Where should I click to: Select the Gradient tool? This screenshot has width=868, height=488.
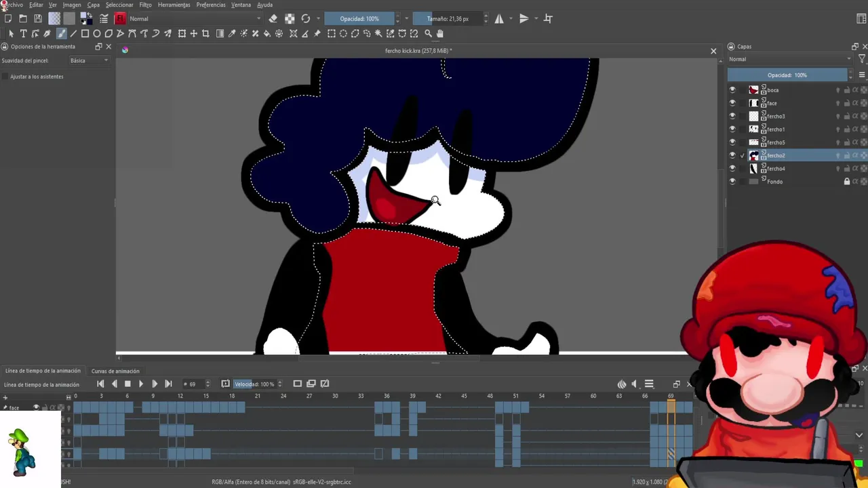click(220, 33)
